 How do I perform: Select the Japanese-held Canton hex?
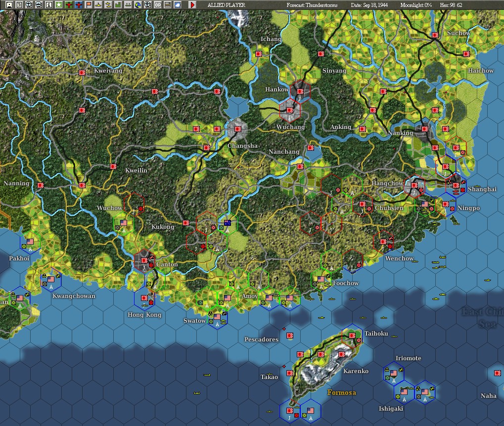(x=144, y=261)
